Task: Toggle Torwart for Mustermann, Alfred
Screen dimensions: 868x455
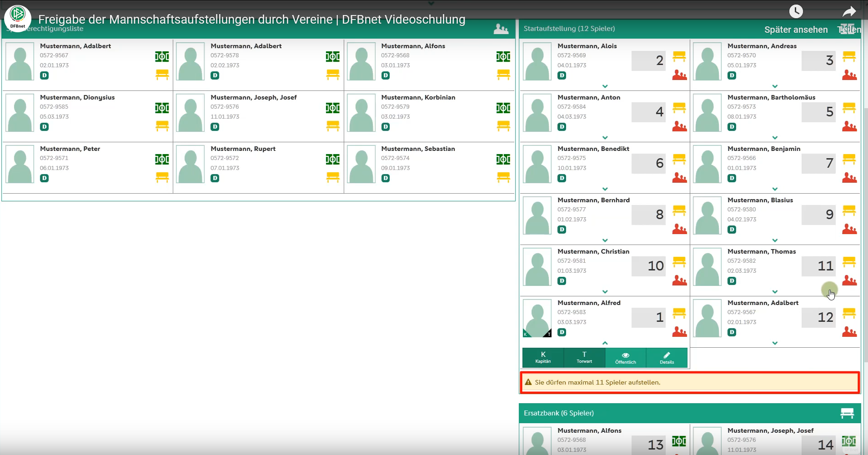Action: click(x=584, y=357)
